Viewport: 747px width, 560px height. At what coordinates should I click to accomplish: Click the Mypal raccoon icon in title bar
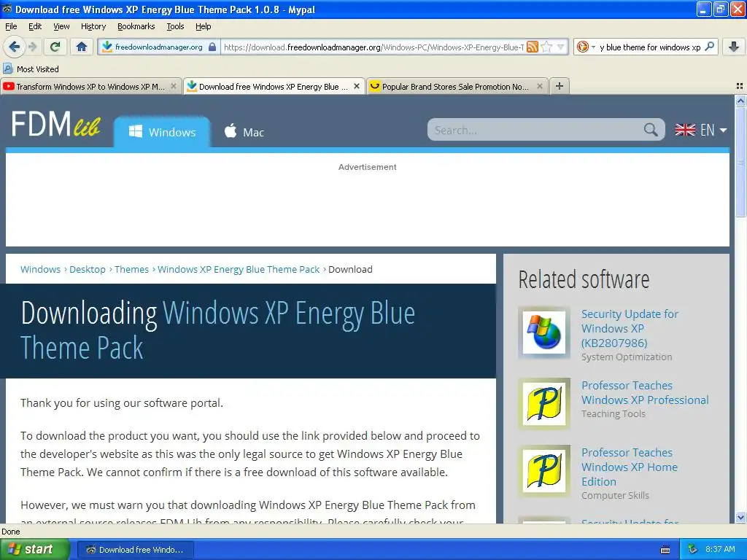pos(7,9)
